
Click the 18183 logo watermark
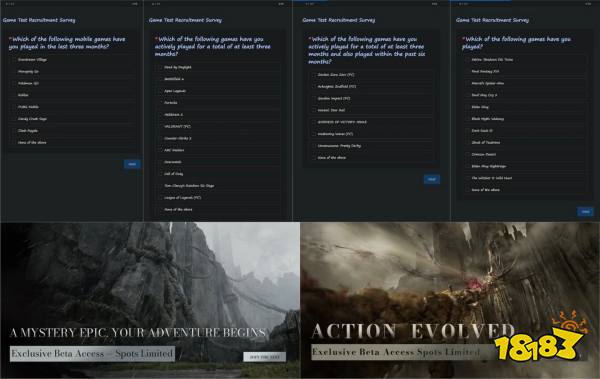click(x=540, y=337)
